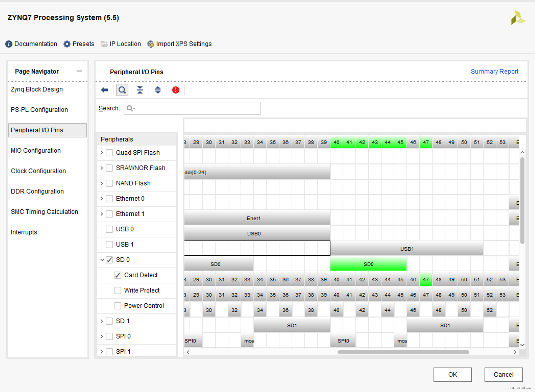Click the vertical scrollbar thumb

click(x=522, y=201)
